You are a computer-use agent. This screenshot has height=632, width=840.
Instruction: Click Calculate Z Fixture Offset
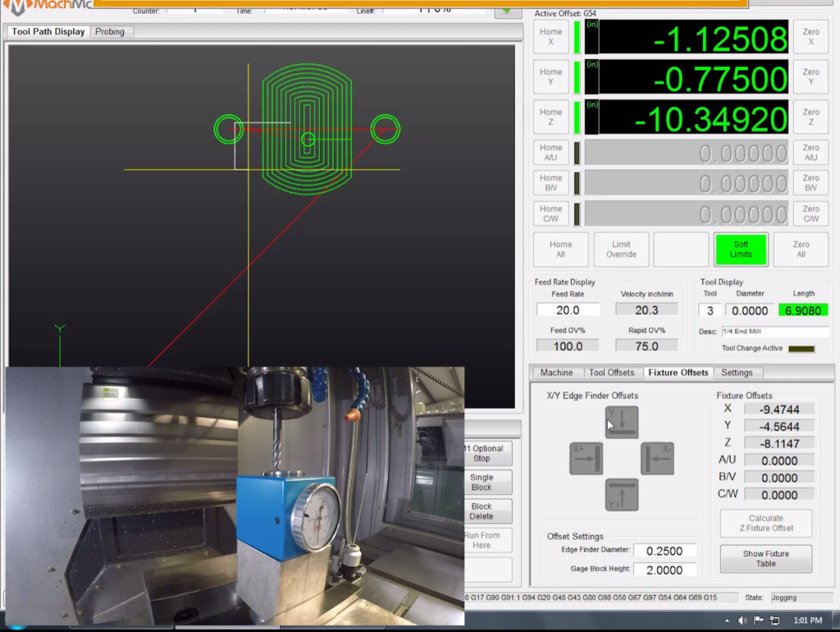[765, 523]
